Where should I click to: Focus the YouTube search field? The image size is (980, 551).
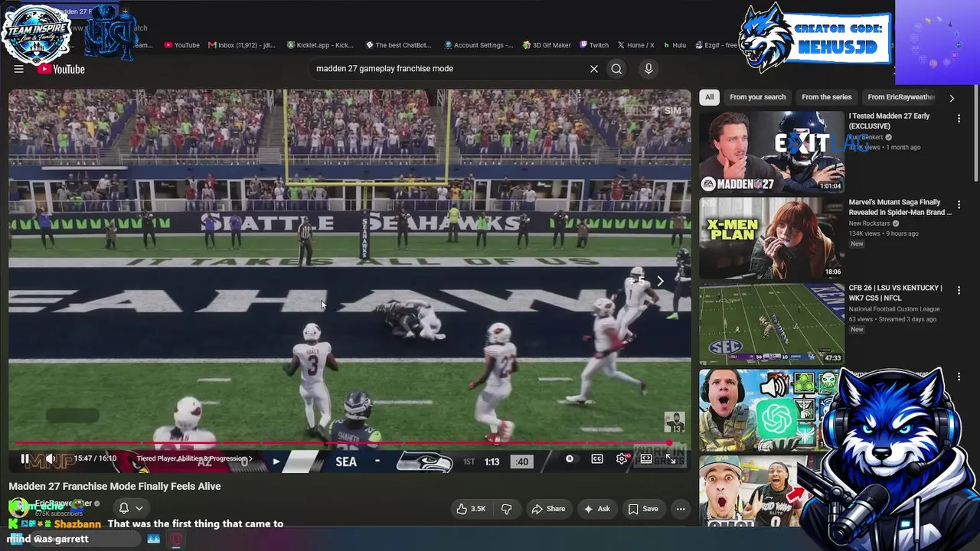tap(446, 69)
